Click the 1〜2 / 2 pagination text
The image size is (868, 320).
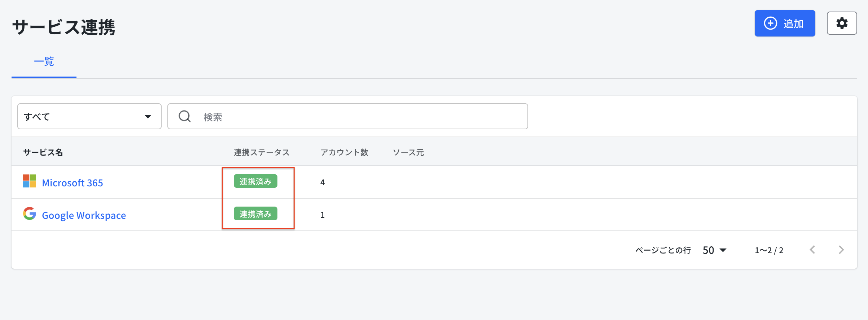(x=769, y=250)
